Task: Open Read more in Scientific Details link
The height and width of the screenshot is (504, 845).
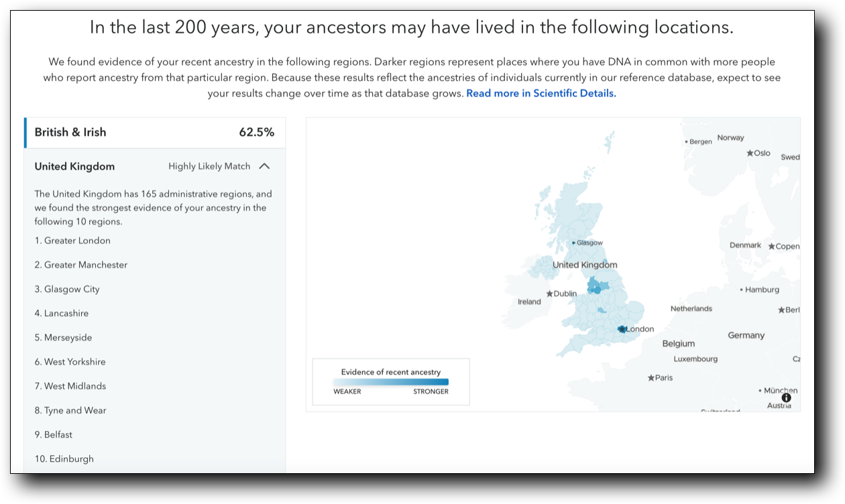Action: tap(541, 93)
